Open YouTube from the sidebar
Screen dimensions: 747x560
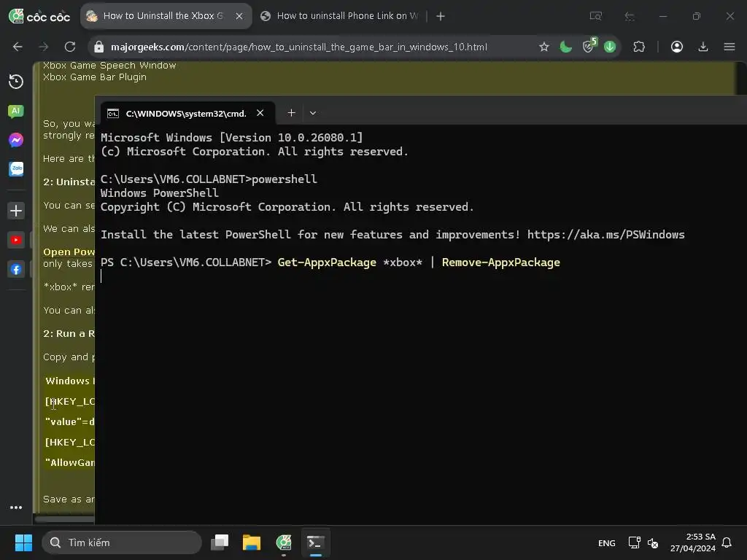[x=16, y=240]
